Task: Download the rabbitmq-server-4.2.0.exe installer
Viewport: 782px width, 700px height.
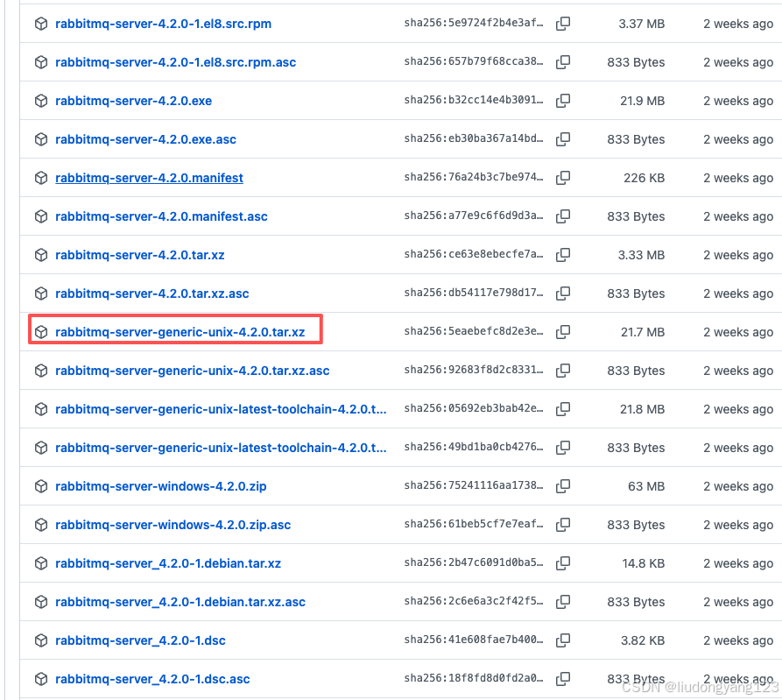Action: tap(133, 100)
